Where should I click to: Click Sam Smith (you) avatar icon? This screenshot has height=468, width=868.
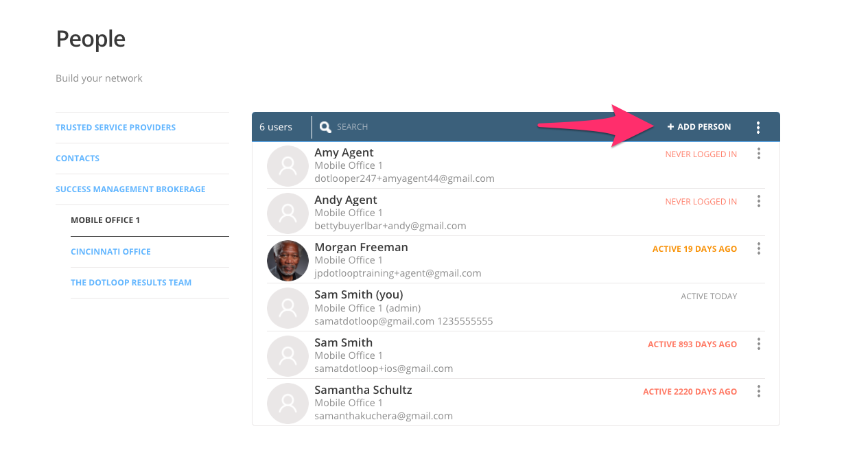[288, 308]
